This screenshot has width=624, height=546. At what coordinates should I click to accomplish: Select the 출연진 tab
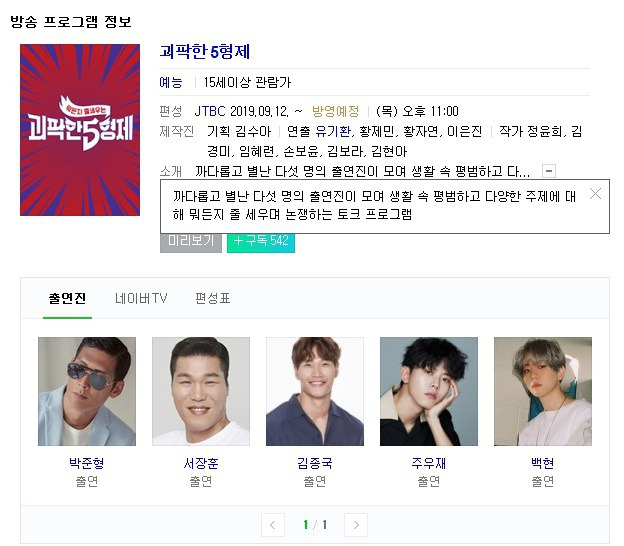[x=67, y=298]
